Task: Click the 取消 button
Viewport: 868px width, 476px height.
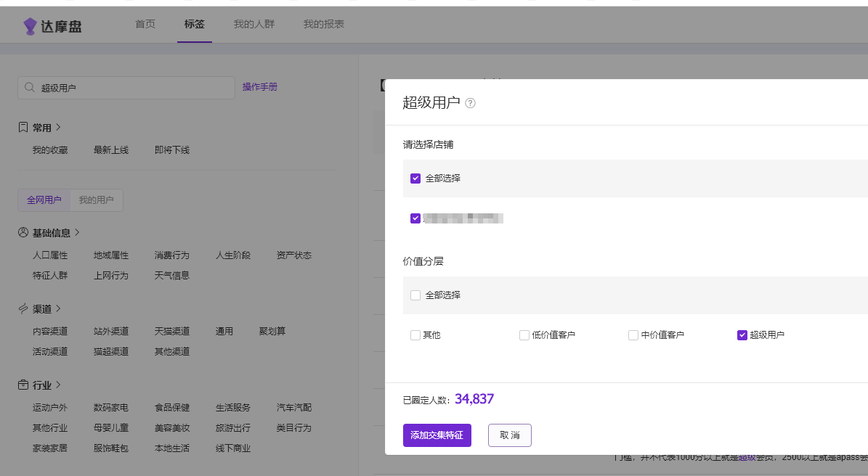Action: click(509, 435)
